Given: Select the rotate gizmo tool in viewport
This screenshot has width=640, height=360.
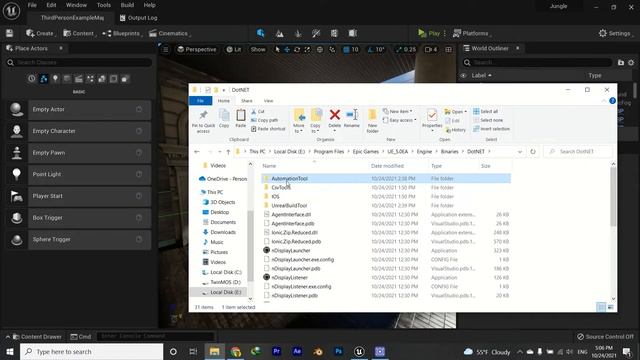Looking at the screenshot, I should [297, 49].
